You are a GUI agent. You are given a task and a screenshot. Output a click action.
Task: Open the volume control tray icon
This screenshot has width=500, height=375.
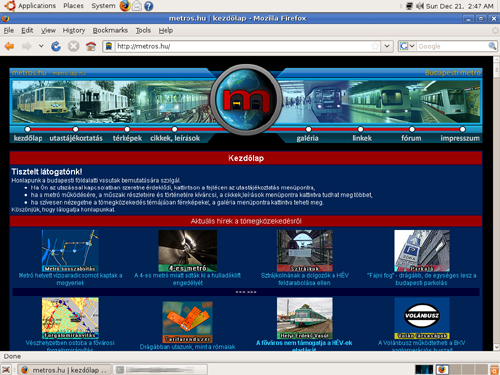click(420, 6)
